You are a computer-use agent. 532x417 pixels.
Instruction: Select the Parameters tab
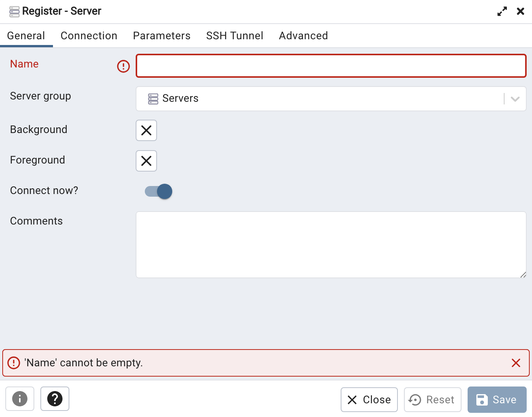pyautogui.click(x=162, y=36)
